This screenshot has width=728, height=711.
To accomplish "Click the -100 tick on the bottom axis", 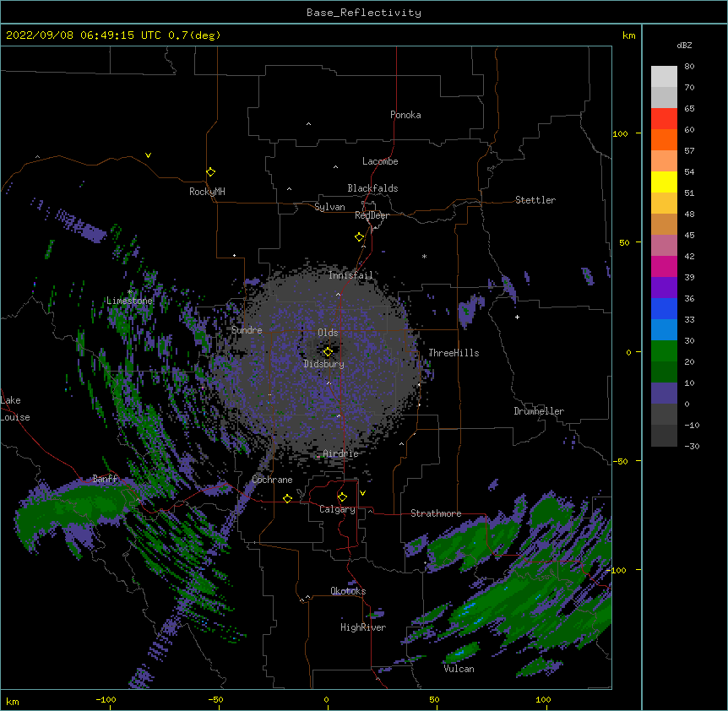I will pos(106,699).
